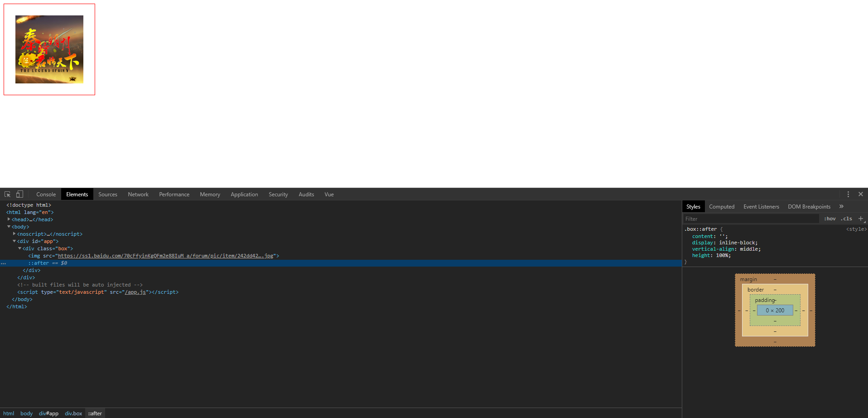The image size is (868, 418).
Task: Open the DOM Breakpoints sidebar tab
Action: pos(809,206)
